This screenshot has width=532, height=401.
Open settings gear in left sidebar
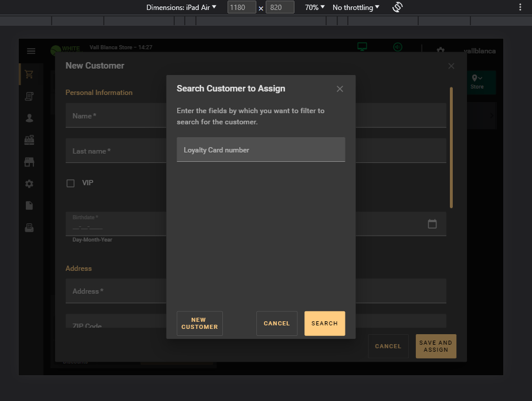tap(29, 183)
